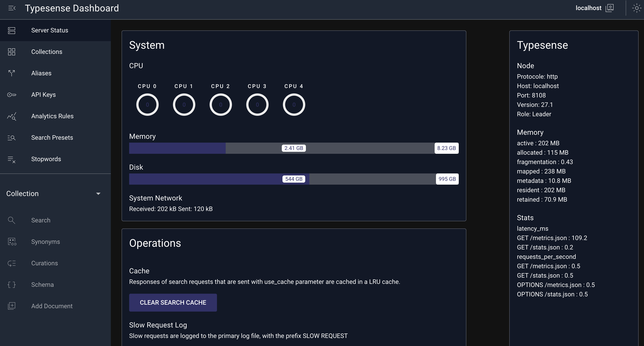Click the Server Status icon in sidebar
This screenshot has width=644, height=346.
[x=11, y=30]
